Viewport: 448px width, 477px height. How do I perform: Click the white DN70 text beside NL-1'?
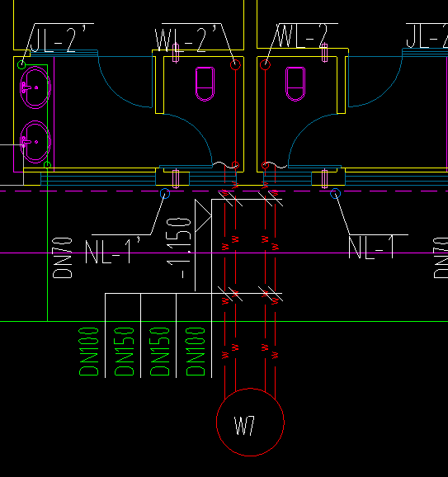click(x=63, y=258)
